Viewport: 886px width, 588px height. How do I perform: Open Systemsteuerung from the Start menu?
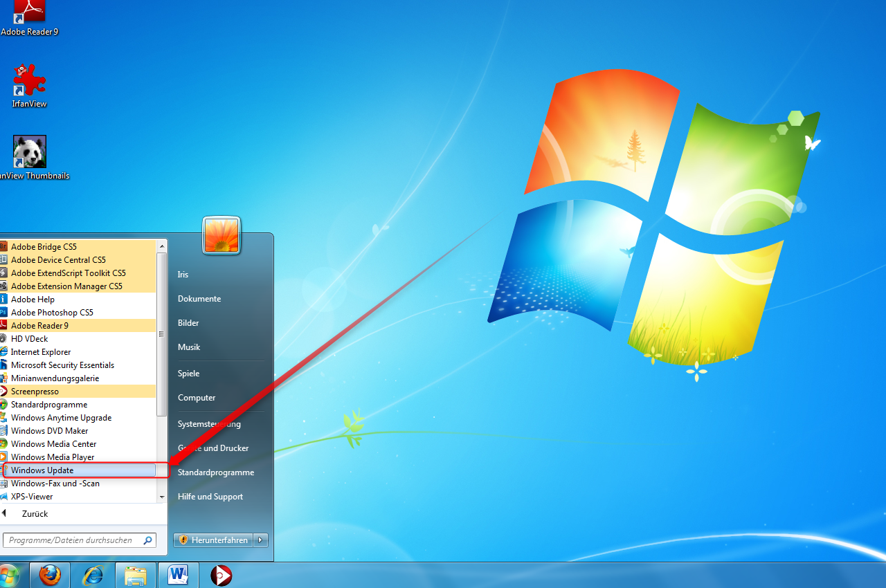coord(209,424)
